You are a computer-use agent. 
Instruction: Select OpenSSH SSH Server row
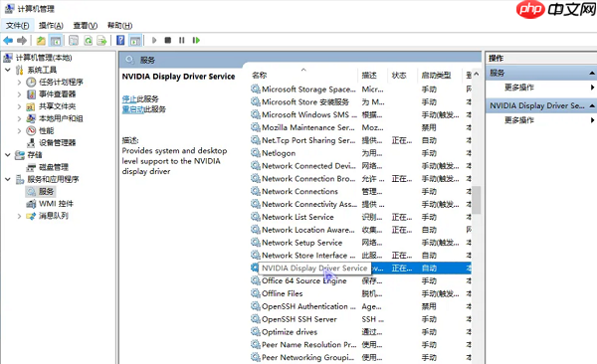click(360, 319)
